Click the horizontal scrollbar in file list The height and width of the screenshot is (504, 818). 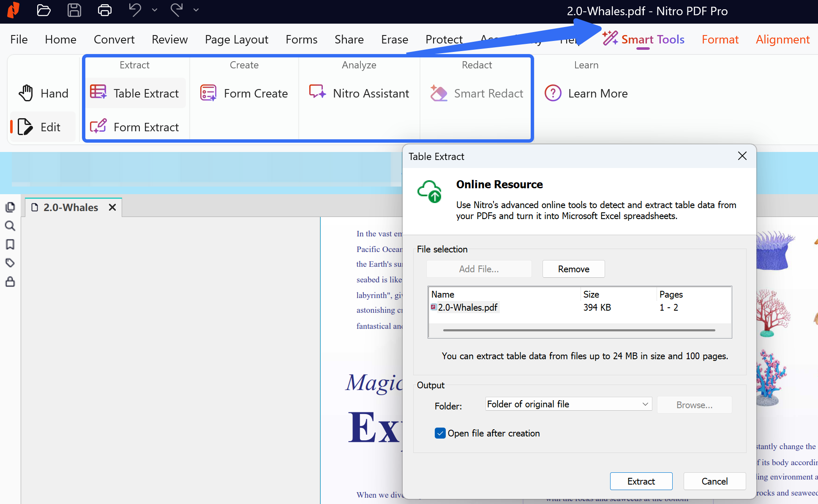click(579, 330)
